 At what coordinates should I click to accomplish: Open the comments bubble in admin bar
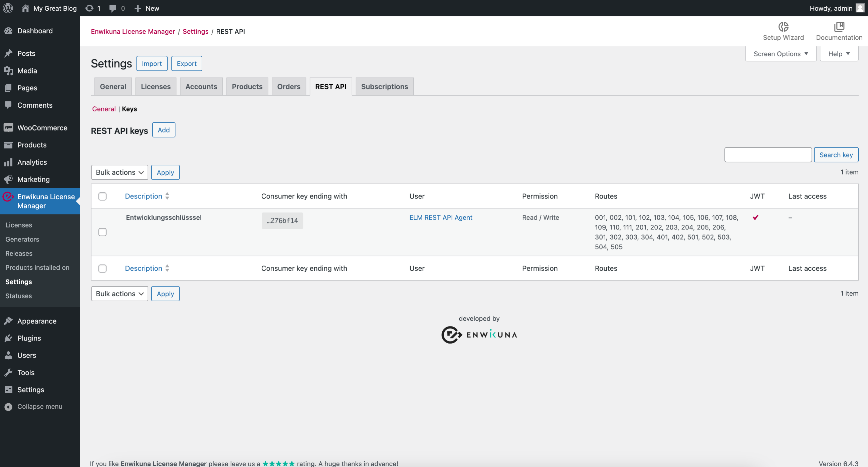tap(113, 8)
